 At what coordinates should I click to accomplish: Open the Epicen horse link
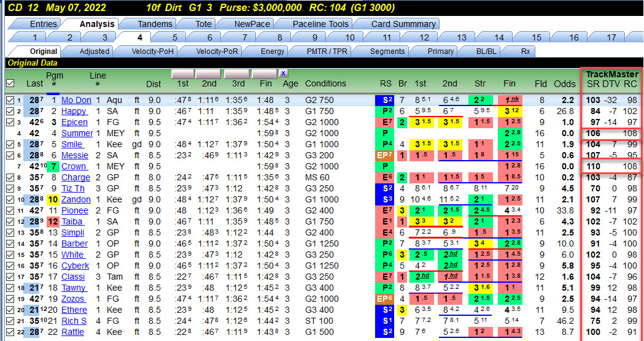coord(74,122)
